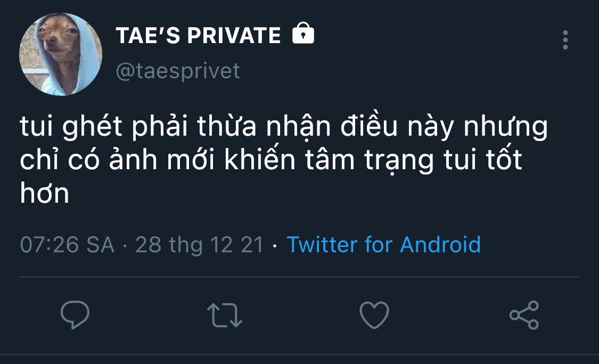Click the word "PRIVATE" in the account name

click(234, 36)
